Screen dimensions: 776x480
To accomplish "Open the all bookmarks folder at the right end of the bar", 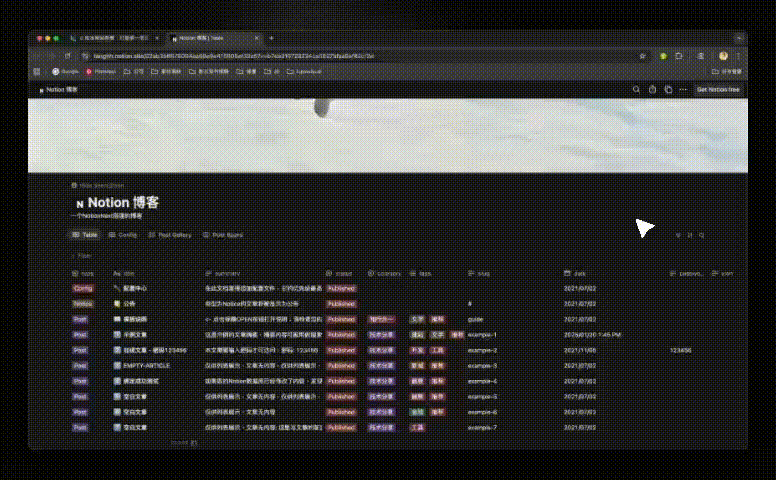I will point(727,72).
